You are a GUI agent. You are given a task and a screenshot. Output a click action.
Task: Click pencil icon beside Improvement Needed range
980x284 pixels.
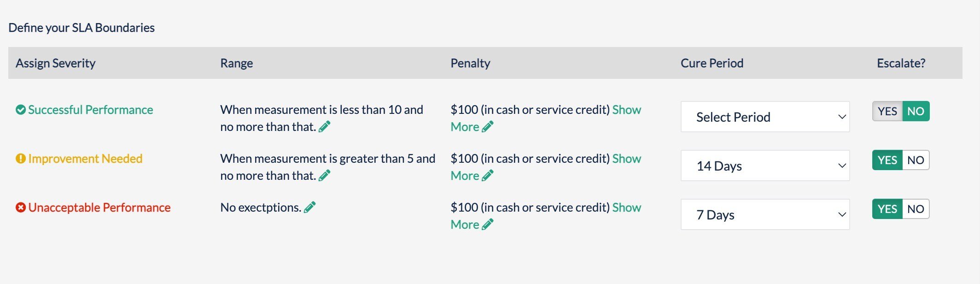325,176
